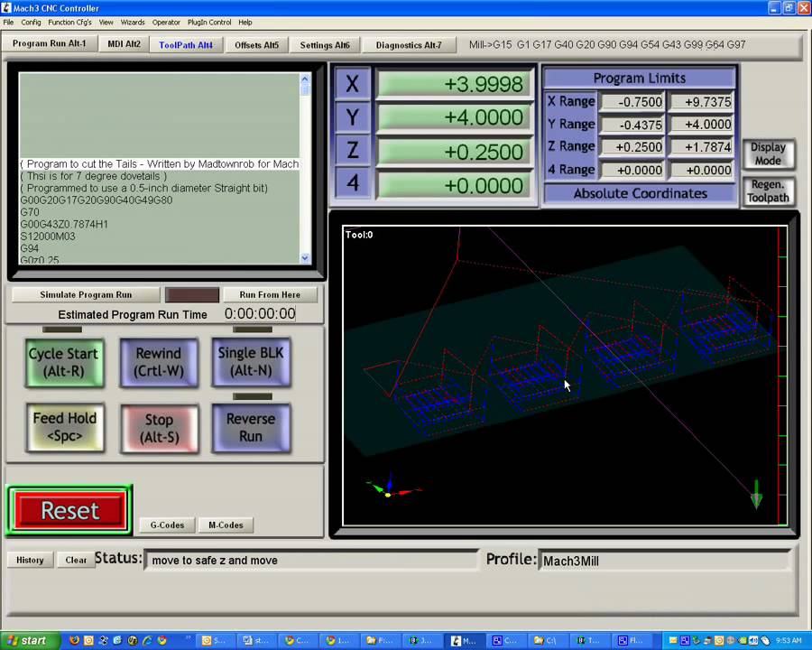812x650 pixels.
Task: Click scroll-up arrow in G-code window
Action: (x=305, y=79)
